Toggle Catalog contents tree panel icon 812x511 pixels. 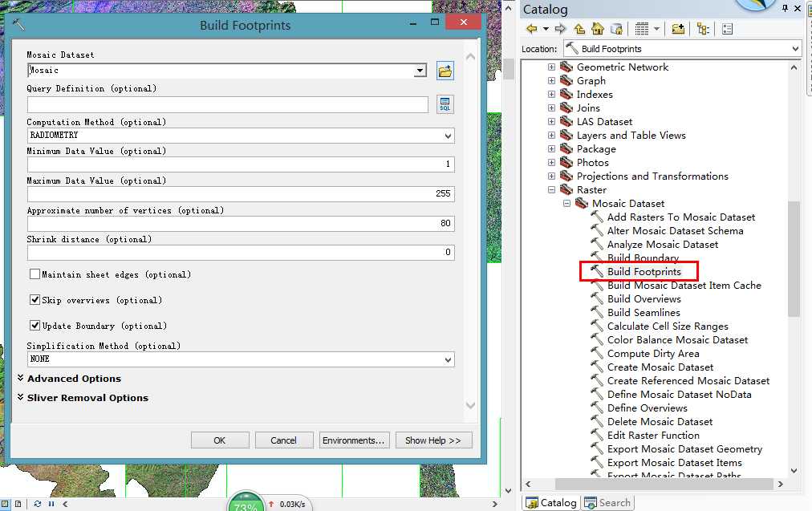coord(703,29)
